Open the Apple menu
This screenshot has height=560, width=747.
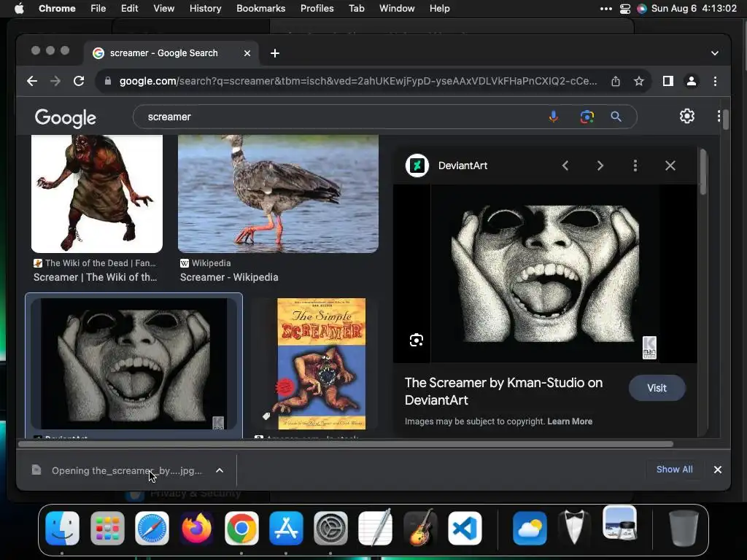click(x=19, y=9)
